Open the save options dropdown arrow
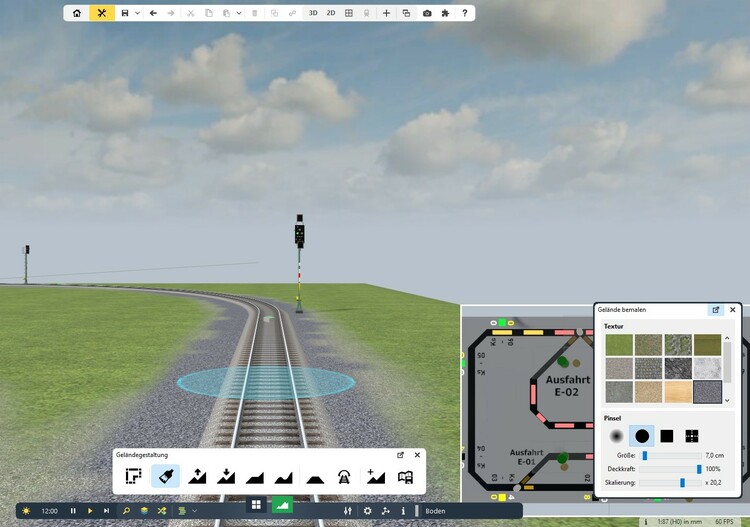 (x=137, y=13)
